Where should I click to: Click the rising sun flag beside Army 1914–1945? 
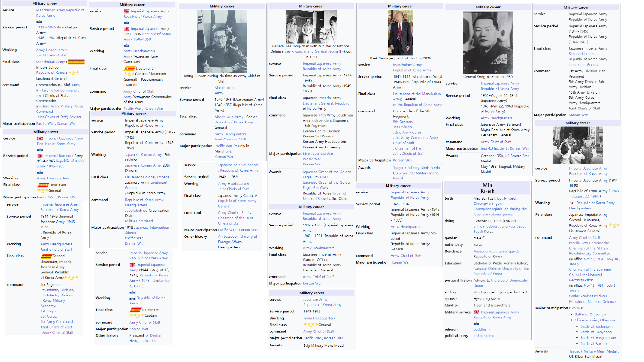point(40,156)
